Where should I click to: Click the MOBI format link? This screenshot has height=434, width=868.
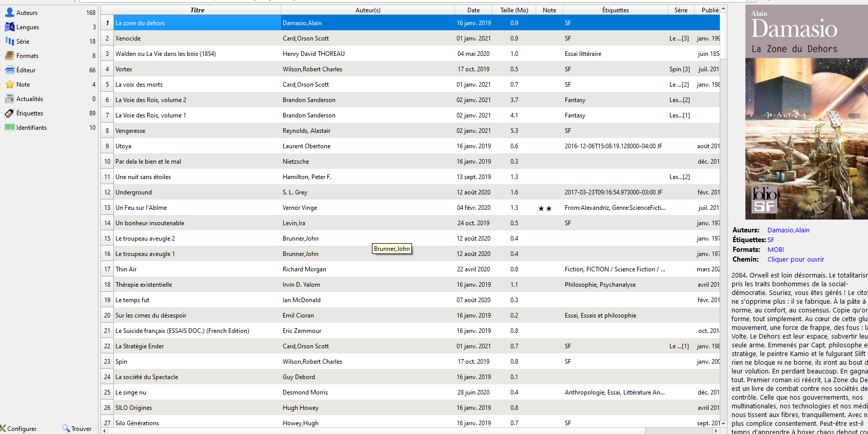coord(775,249)
